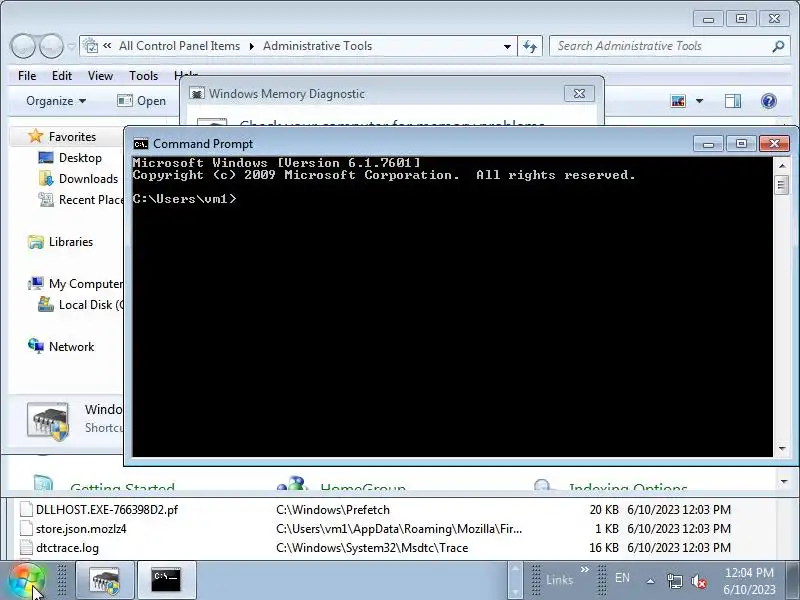Select Favorites in the navigation pane
The image size is (800, 600).
point(72,137)
